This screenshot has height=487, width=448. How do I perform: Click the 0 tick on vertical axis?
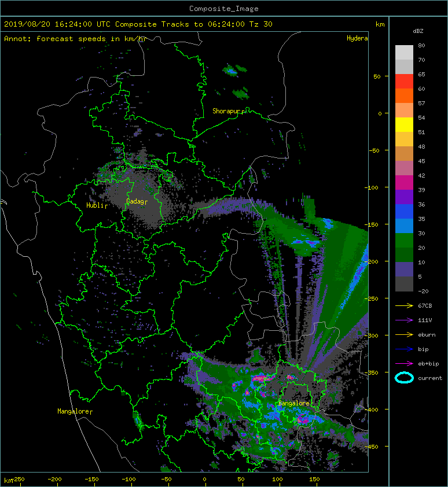[380, 113]
